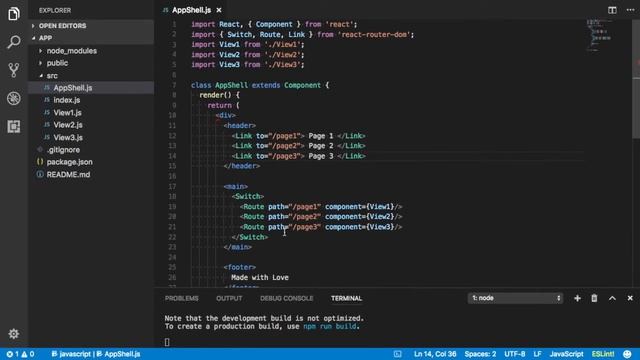Open the terminal selector '1: node' dropdown
The height and width of the screenshot is (360, 640).
click(x=516, y=298)
